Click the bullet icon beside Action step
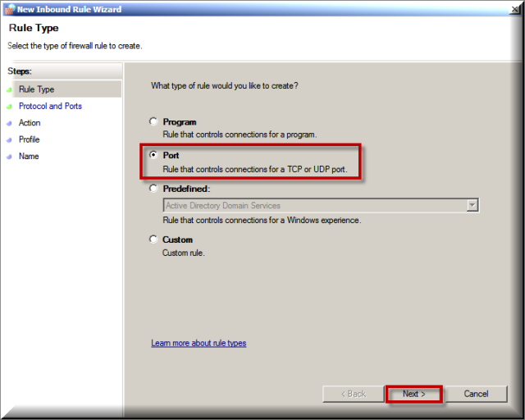Screen dimensions: 525x420 click(x=9, y=123)
